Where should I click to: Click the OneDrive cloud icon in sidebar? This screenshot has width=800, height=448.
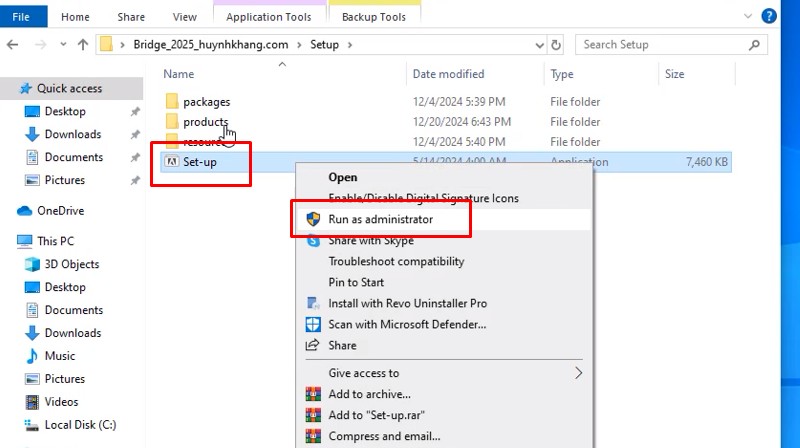coord(25,211)
